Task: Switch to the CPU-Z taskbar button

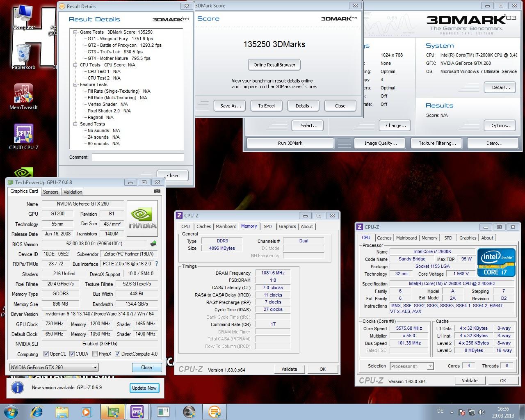Action: [137, 412]
